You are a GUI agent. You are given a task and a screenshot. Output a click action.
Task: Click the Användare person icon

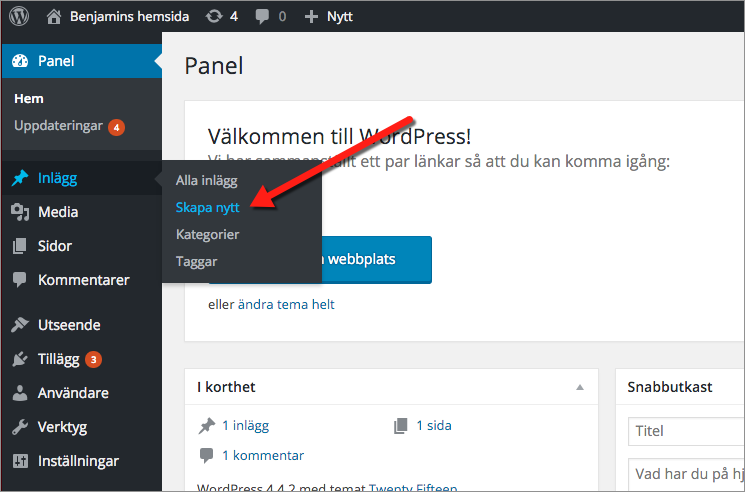click(20, 393)
